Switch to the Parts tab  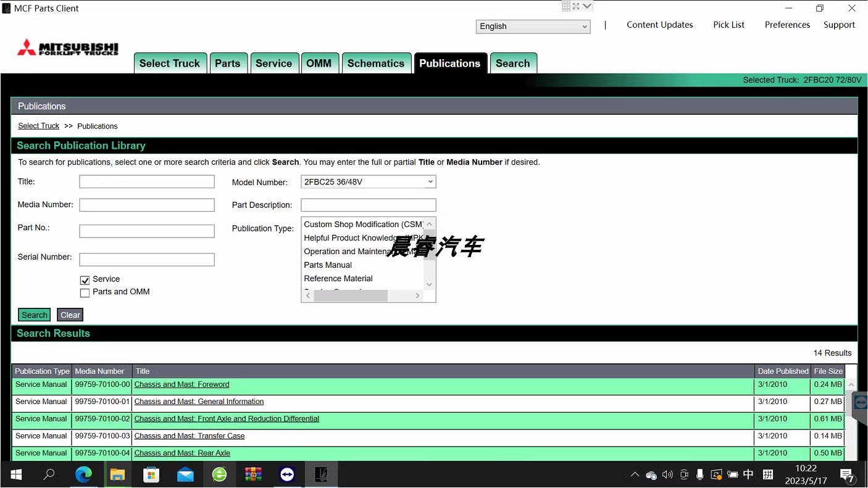(228, 64)
